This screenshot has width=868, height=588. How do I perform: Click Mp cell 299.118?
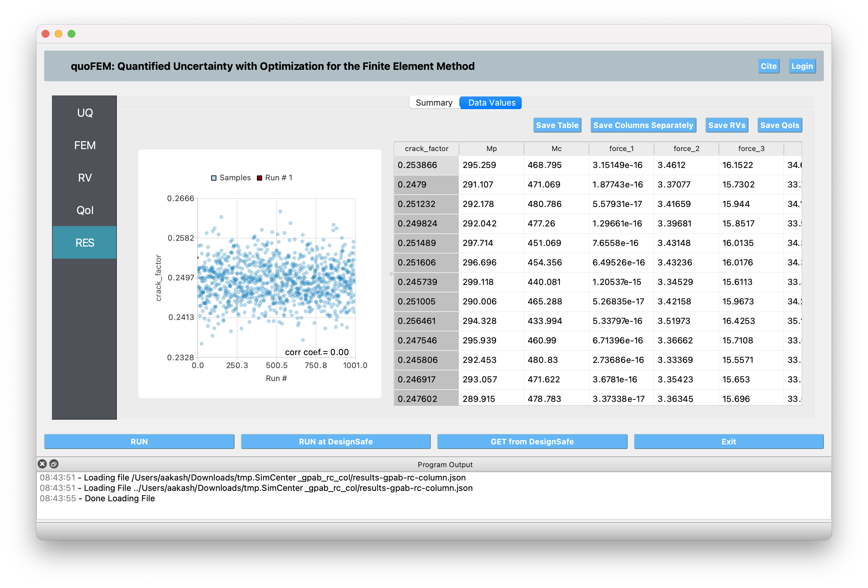click(491, 282)
